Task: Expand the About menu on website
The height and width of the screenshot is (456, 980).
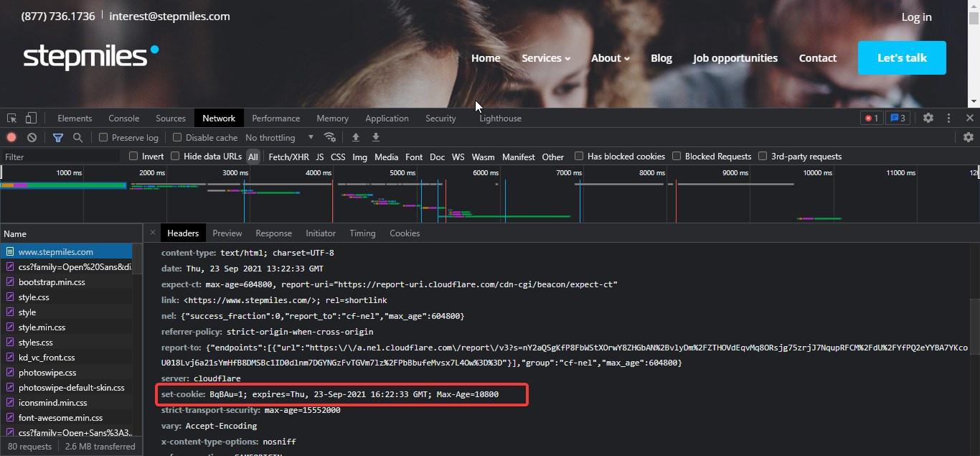Action: [x=610, y=58]
